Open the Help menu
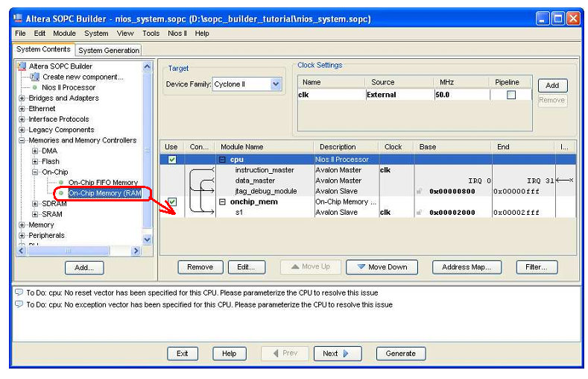The image size is (588, 379). click(202, 34)
